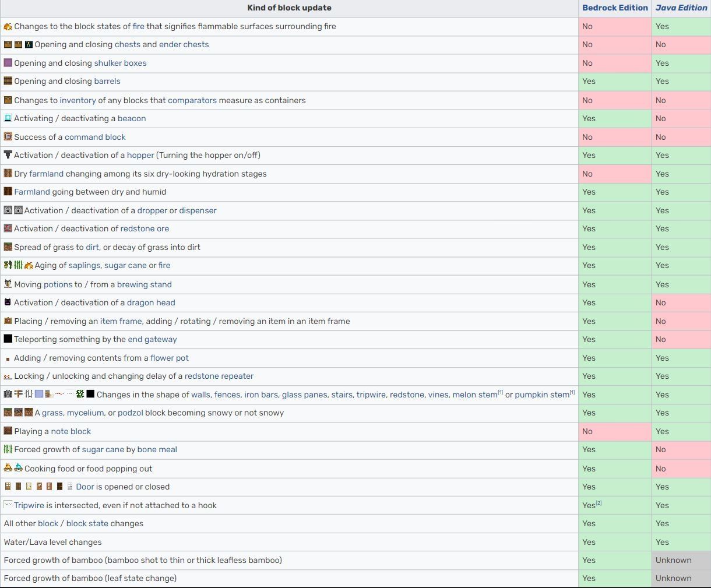The height and width of the screenshot is (588, 711).
Task: Click the ender chest icon
Action: 29,45
